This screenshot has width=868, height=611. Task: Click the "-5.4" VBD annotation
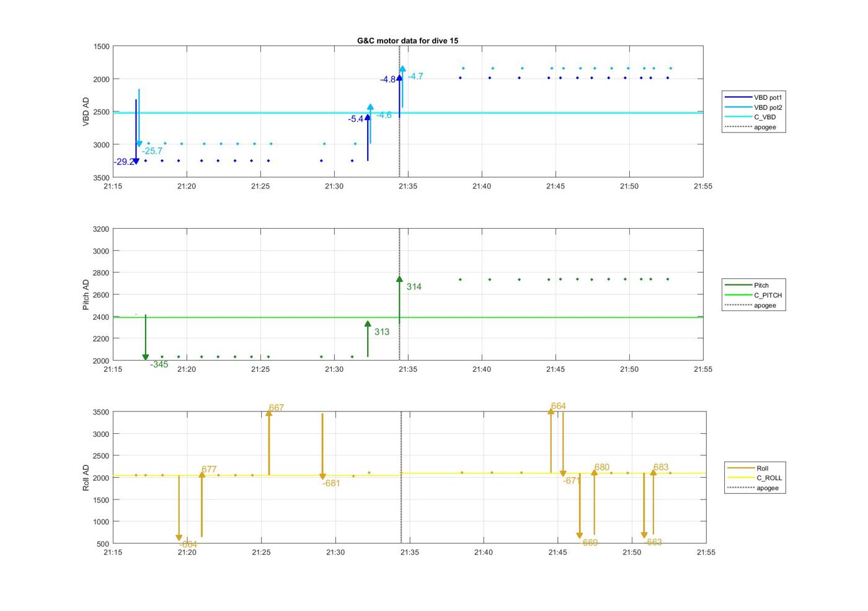tap(356, 119)
